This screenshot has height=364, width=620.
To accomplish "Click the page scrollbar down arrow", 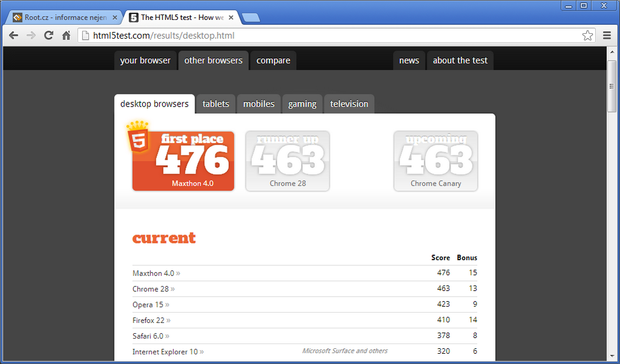I will [612, 355].
